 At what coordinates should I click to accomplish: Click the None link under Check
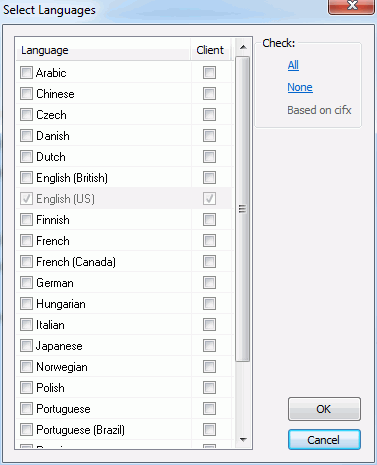click(x=300, y=87)
